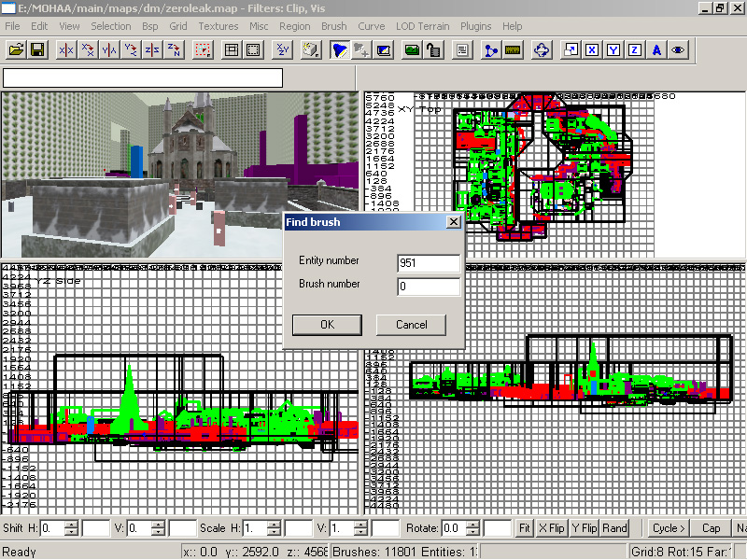This screenshot has width=747, height=560.
Task: Open the Selection menu
Action: point(111,26)
